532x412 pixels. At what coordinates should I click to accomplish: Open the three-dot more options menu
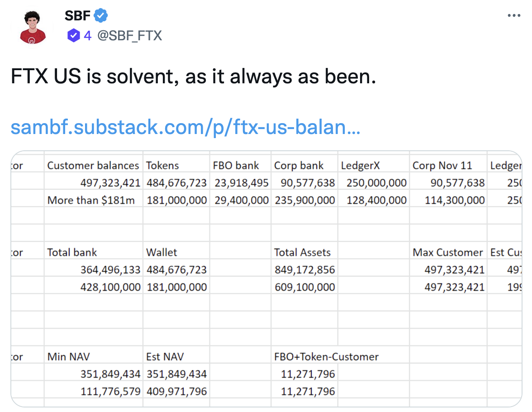[x=514, y=16]
